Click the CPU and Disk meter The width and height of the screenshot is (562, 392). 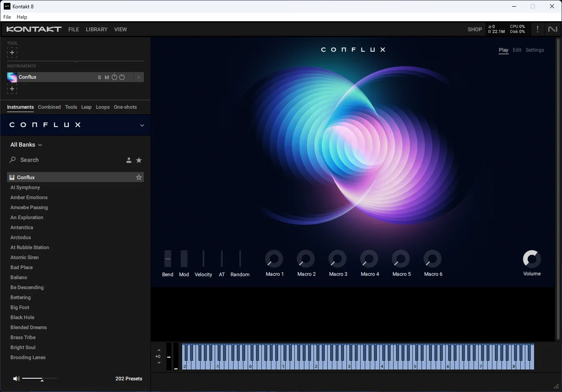coord(517,29)
